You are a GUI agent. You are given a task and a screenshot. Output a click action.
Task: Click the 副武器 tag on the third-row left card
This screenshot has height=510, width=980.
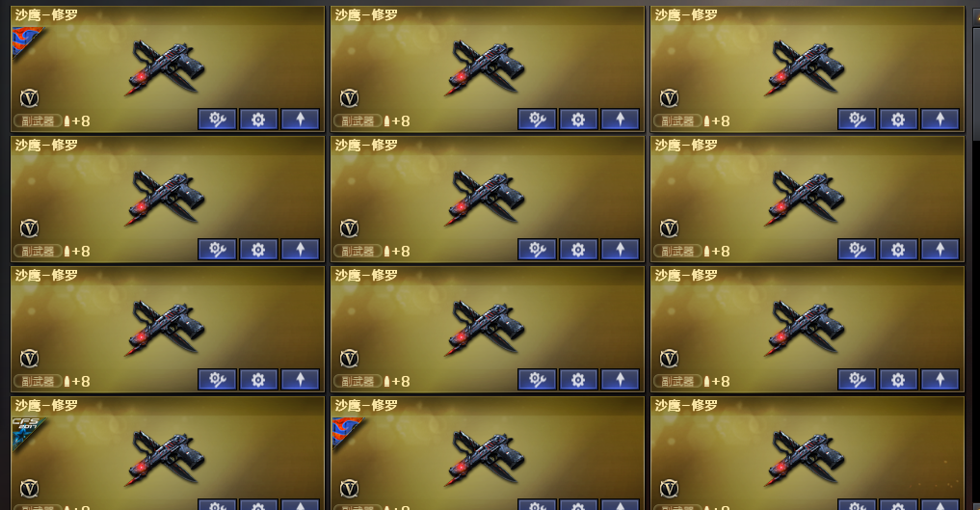[38, 381]
